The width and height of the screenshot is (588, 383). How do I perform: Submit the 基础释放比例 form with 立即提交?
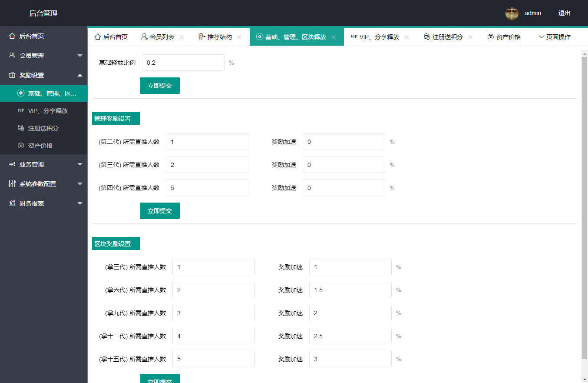pyautogui.click(x=159, y=86)
